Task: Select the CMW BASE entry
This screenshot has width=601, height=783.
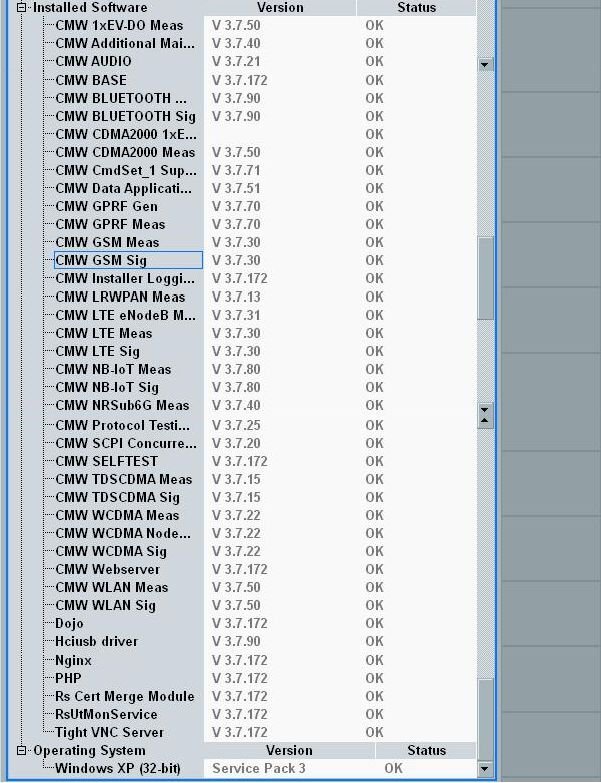Action: (91, 80)
